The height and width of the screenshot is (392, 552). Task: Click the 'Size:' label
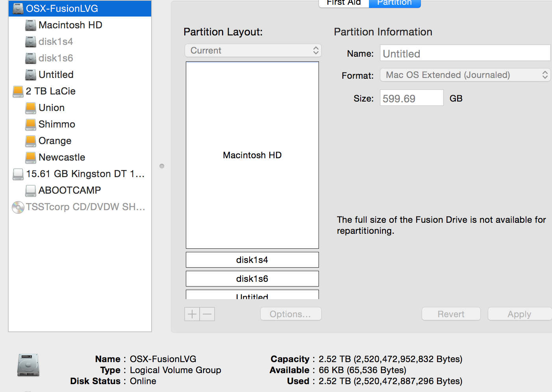pos(364,98)
